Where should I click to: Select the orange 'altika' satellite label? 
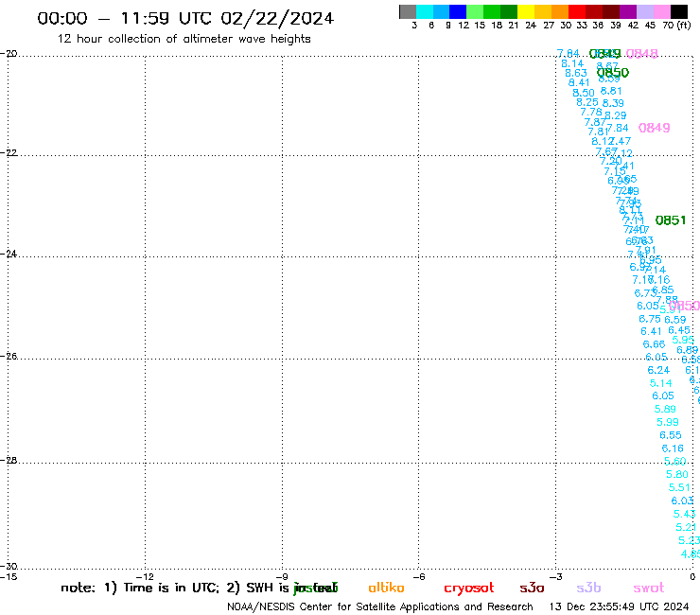point(386,588)
